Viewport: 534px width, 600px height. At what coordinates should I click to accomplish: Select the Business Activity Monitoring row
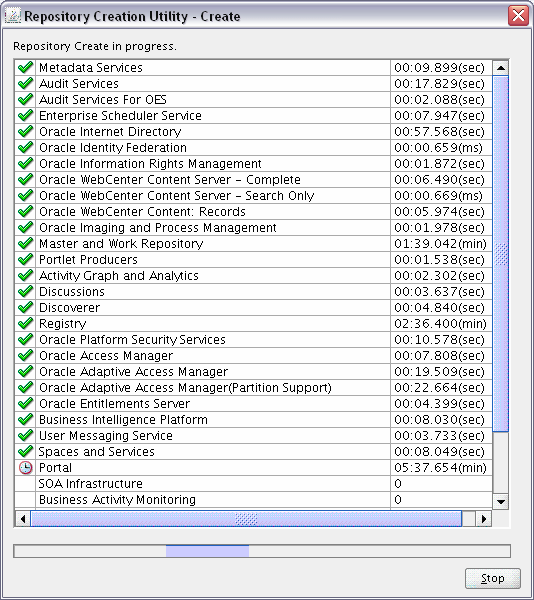point(254,500)
